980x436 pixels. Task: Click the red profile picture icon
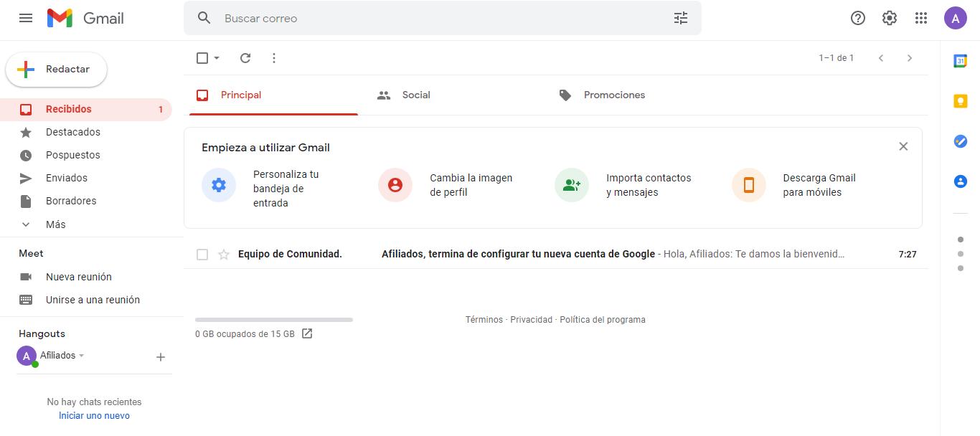395,185
